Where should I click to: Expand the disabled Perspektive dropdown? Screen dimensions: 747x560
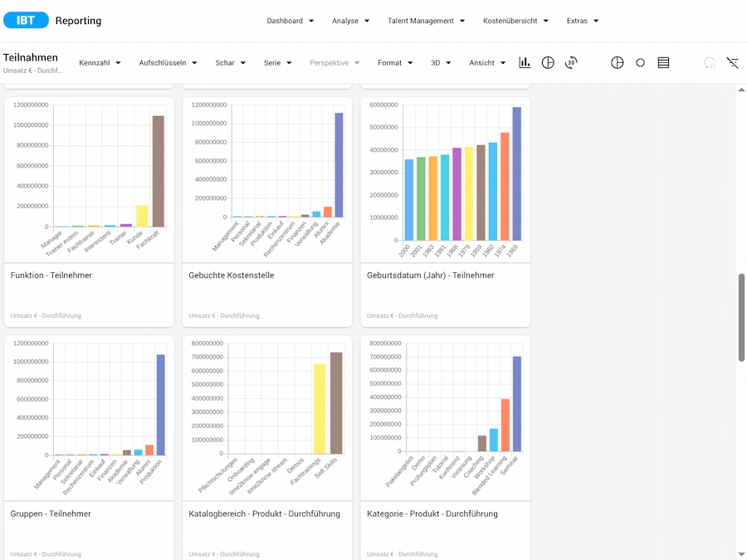(334, 62)
